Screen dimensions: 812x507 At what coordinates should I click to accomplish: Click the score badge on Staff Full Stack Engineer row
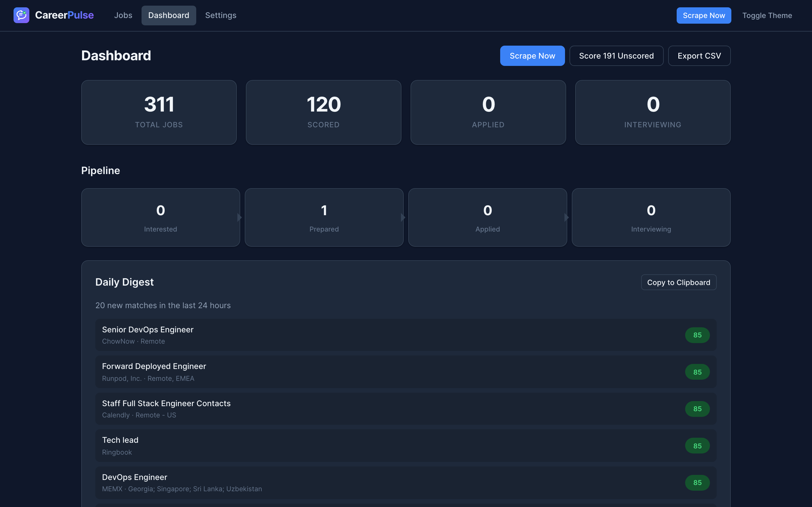pos(697,409)
